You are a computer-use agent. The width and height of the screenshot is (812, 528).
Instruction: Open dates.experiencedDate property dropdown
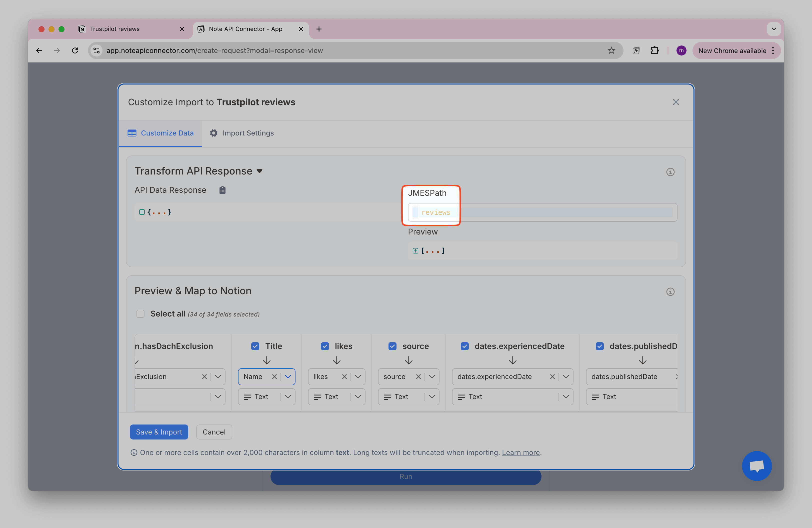coord(566,376)
